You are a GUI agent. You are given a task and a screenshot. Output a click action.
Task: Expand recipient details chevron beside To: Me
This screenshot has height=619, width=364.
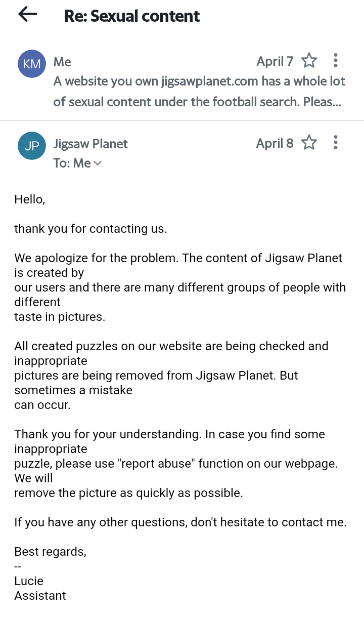pyautogui.click(x=98, y=163)
